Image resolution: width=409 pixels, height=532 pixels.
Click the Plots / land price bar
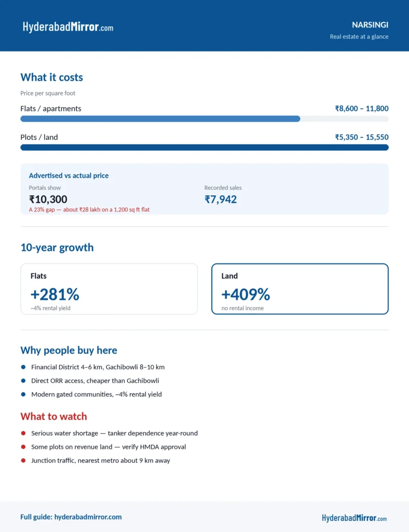[204, 147]
